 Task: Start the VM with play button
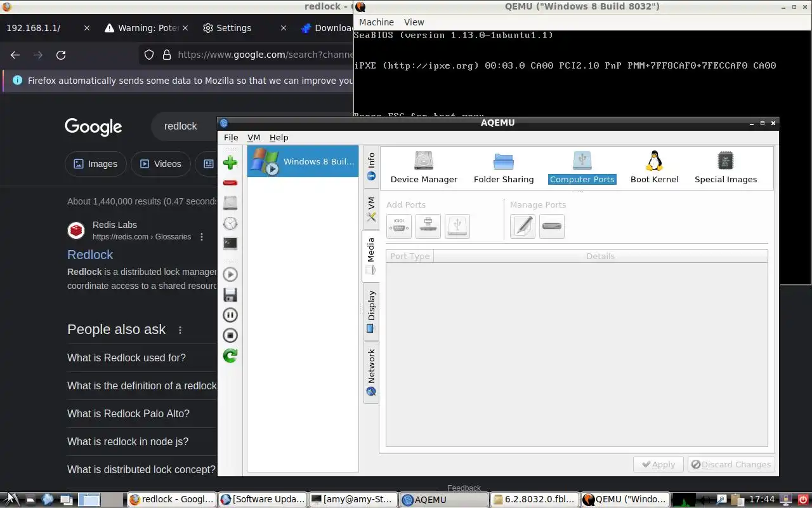pos(230,274)
